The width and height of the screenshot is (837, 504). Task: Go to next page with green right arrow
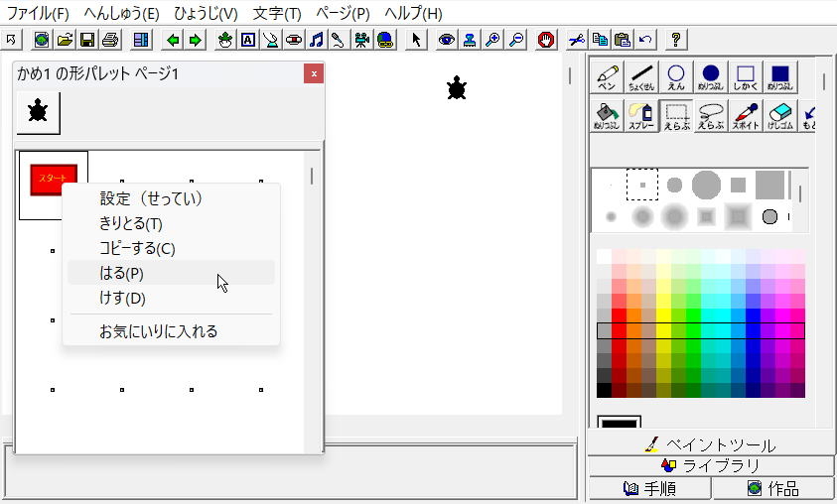(x=196, y=40)
